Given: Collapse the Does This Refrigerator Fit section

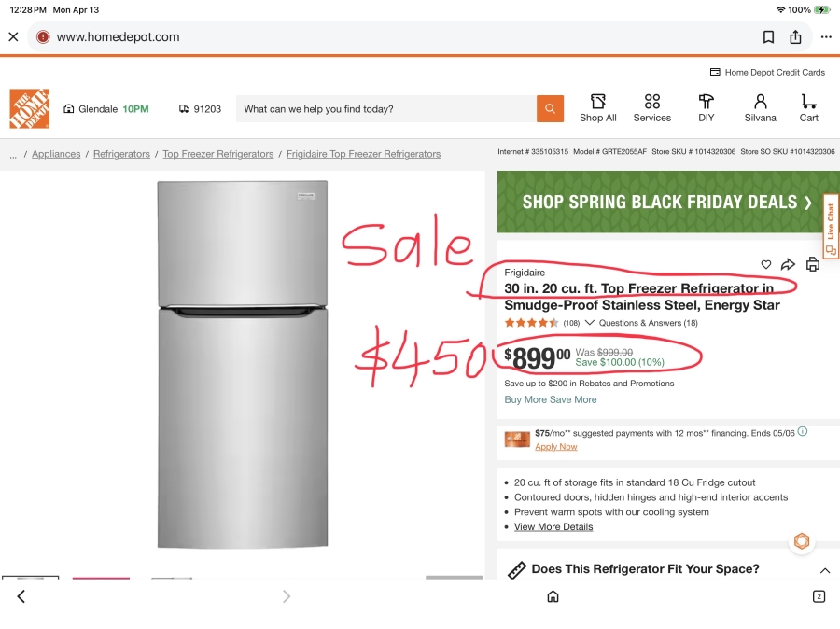Looking at the screenshot, I should (x=825, y=570).
